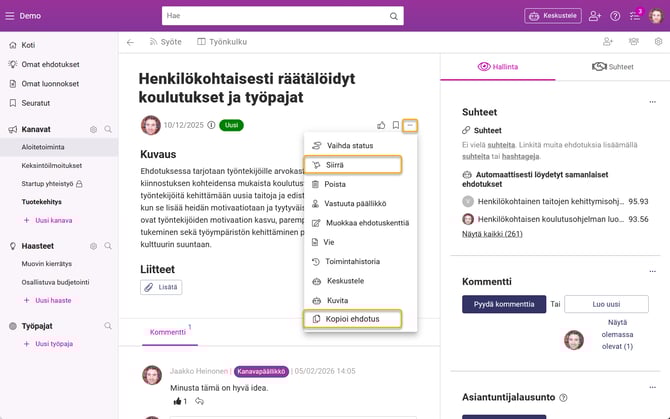This screenshot has width=670, height=419.
Task: Click the reply arrow under the comment
Action: [200, 401]
